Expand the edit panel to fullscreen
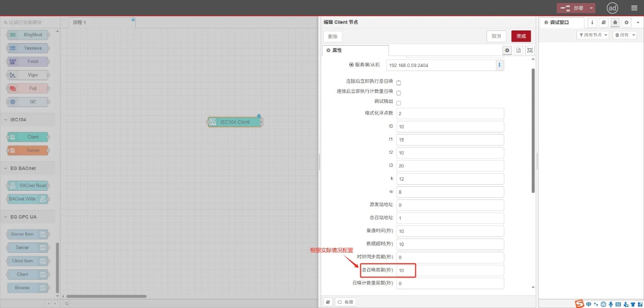Viewport: 644px width, 308px height. coord(529,50)
